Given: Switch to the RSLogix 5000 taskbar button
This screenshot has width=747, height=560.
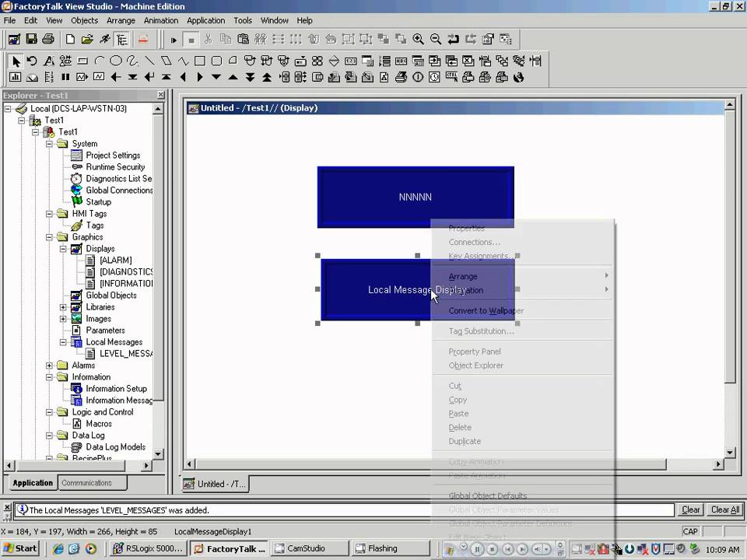Looking at the screenshot, I should point(148,548).
